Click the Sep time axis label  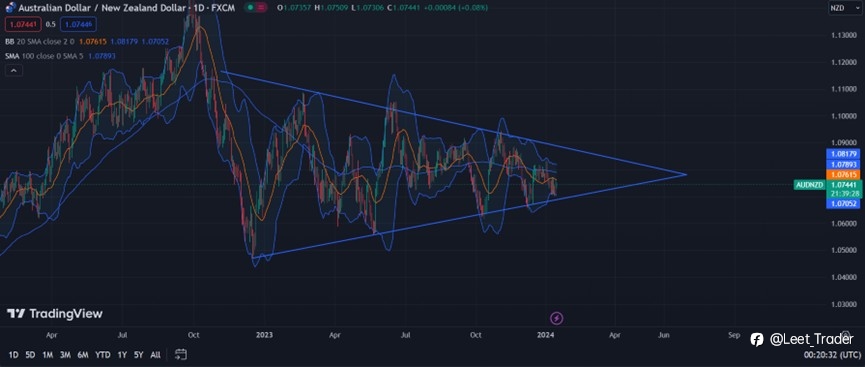tap(733, 334)
